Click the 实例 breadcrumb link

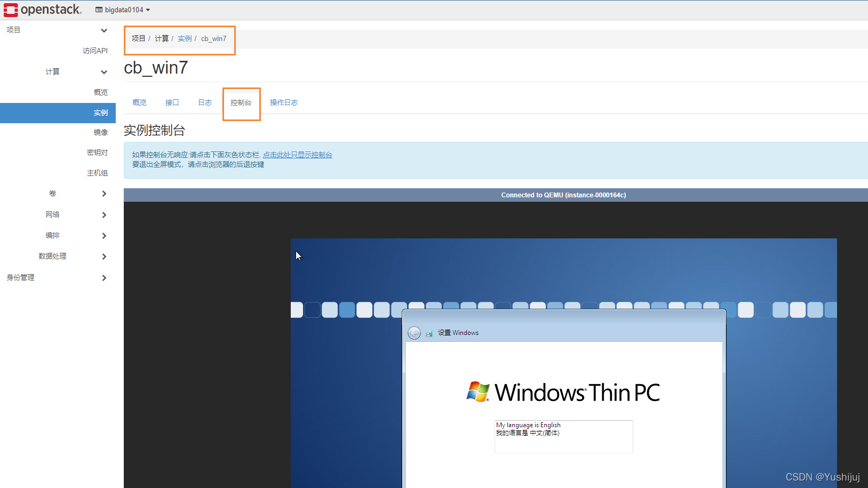(x=185, y=38)
